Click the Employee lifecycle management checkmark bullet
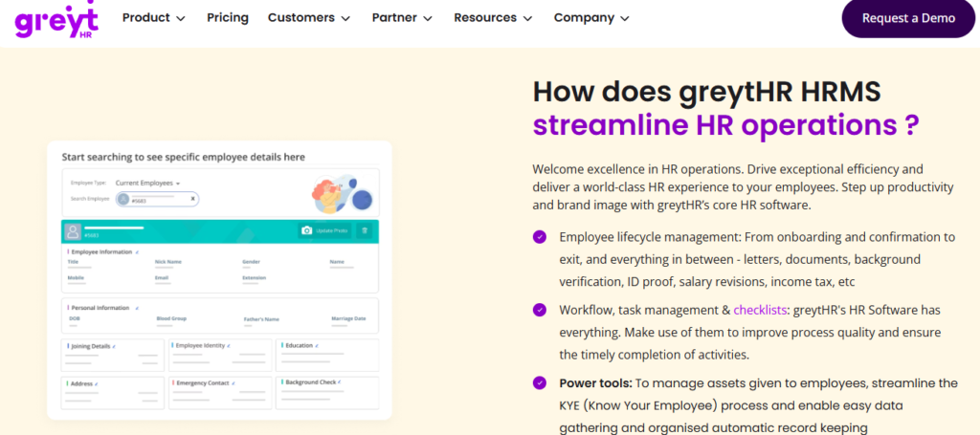Image resolution: width=980 pixels, height=435 pixels. (x=539, y=237)
